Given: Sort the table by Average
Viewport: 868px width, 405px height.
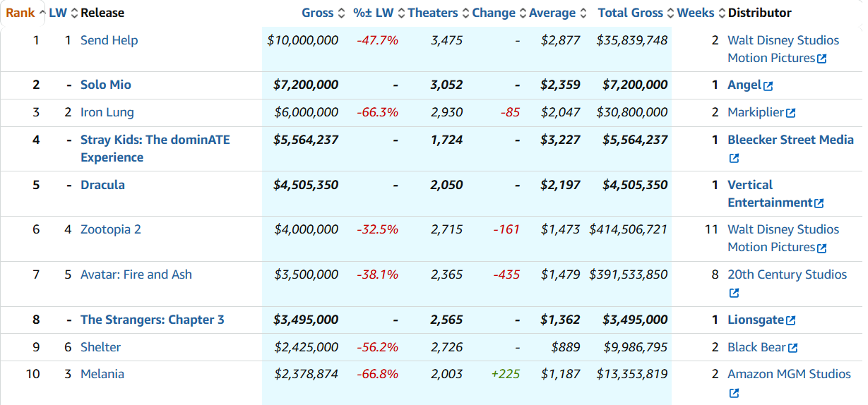Looking at the screenshot, I should (x=552, y=13).
